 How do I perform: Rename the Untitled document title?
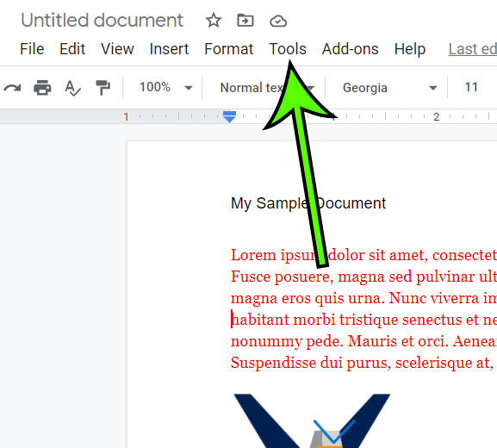[x=102, y=21]
